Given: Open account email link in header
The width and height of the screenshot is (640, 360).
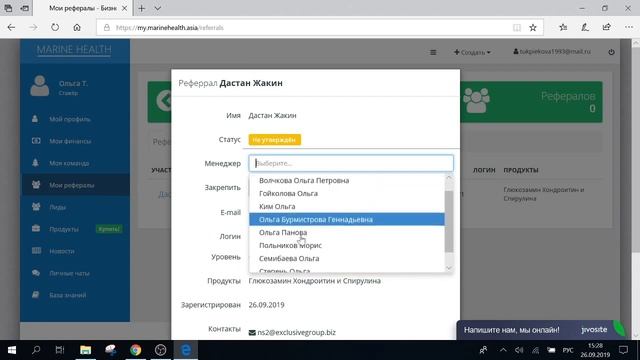Looking at the screenshot, I should point(552,52).
